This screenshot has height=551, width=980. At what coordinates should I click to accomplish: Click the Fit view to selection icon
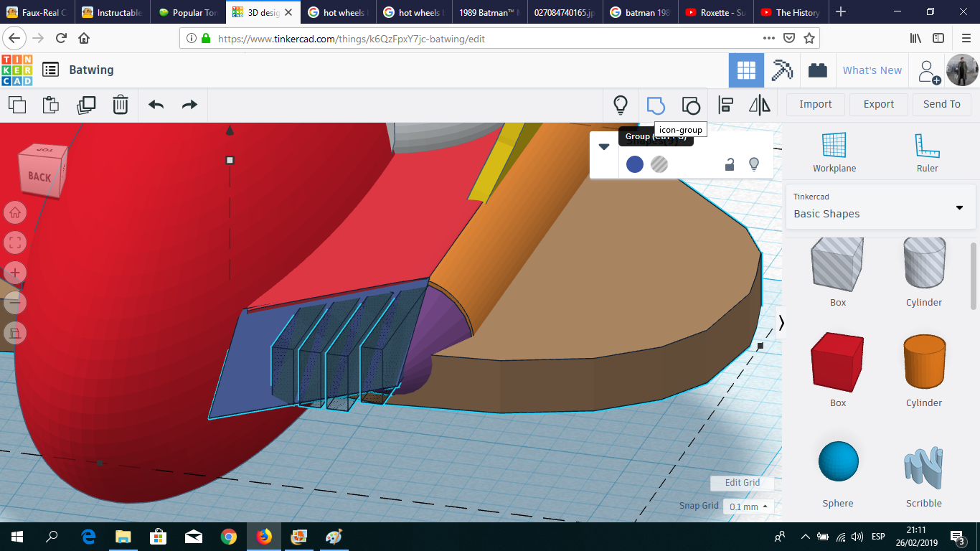[15, 242]
